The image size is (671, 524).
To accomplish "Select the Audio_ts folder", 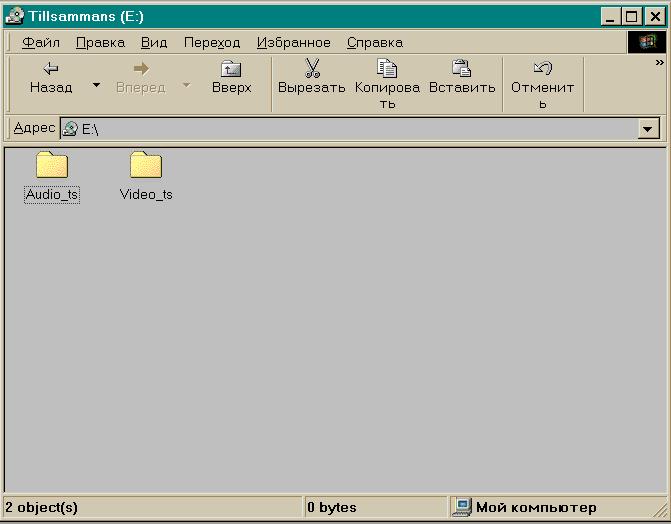I will (52, 167).
